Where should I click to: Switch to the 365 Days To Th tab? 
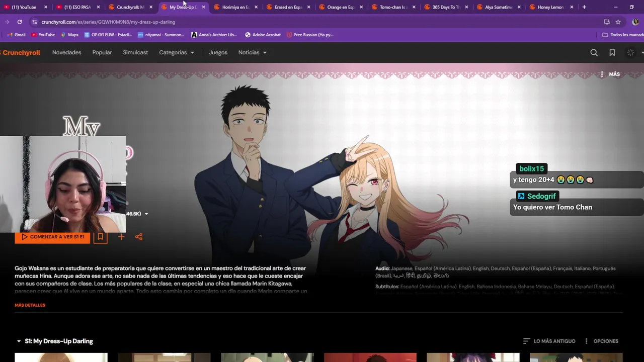(446, 7)
